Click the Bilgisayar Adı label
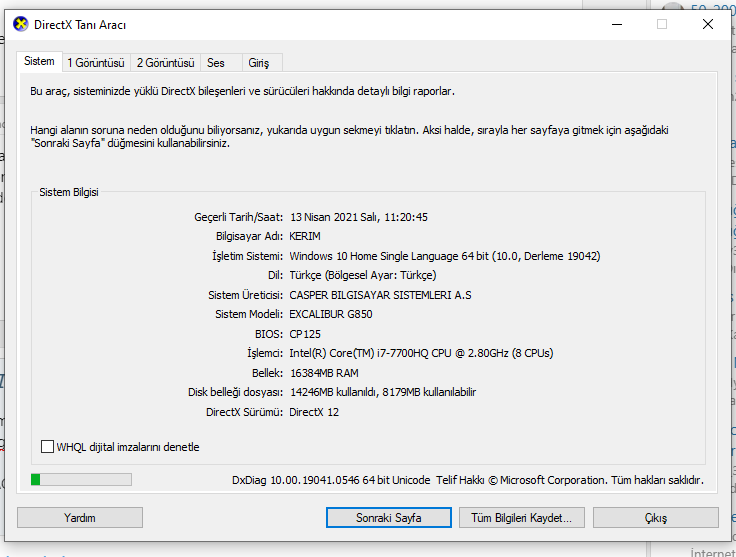This screenshot has height=557, width=736. coord(250,236)
